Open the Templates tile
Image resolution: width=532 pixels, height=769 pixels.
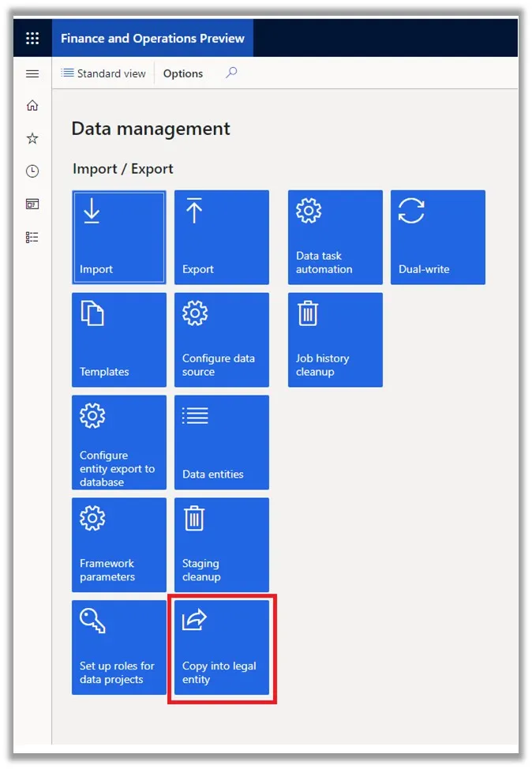click(x=119, y=339)
